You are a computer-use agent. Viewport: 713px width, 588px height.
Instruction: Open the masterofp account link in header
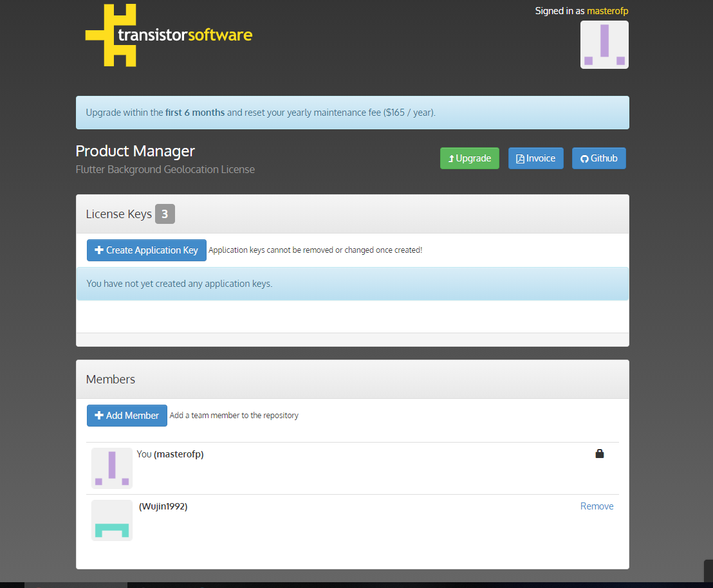pyautogui.click(x=607, y=10)
